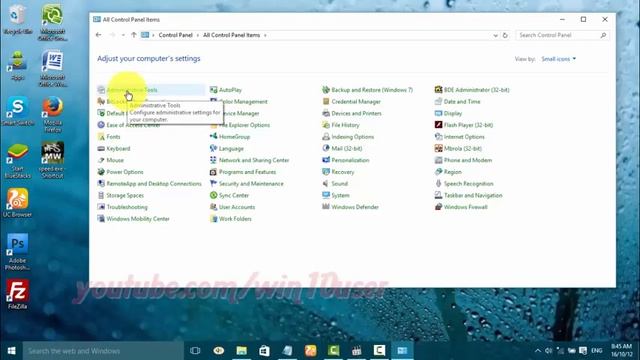Click File History link

345,125
